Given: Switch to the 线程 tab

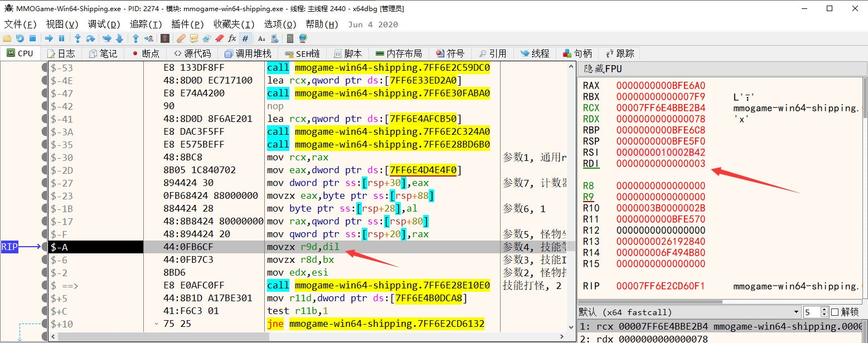Looking at the screenshot, I should [x=535, y=53].
